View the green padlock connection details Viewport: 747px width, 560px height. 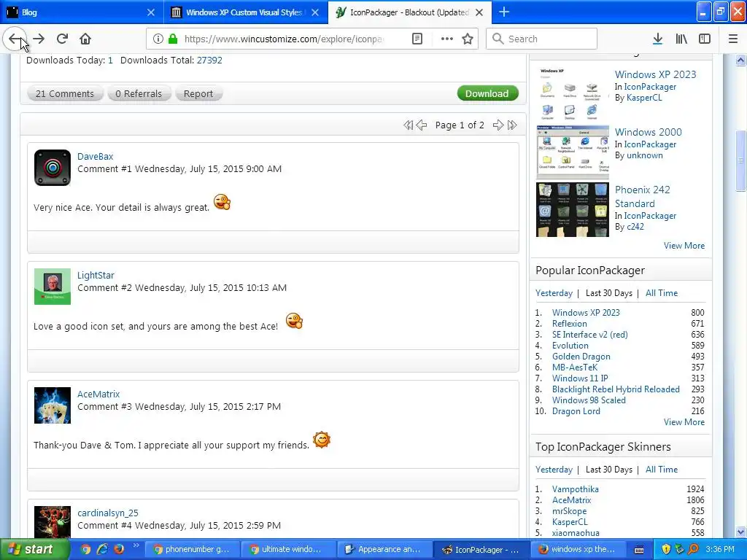[x=174, y=39]
